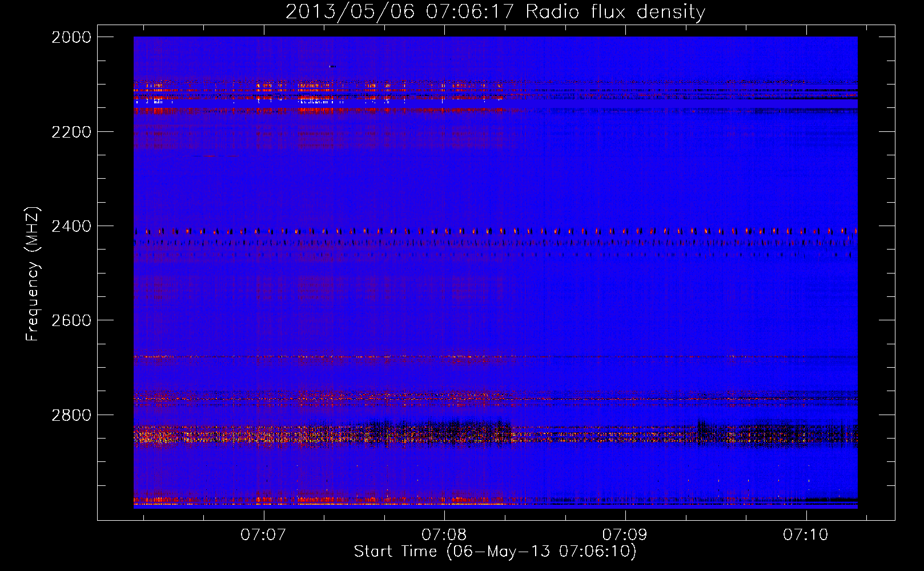
Task: Click the "2400" frequency axis label
Action: click(71, 226)
